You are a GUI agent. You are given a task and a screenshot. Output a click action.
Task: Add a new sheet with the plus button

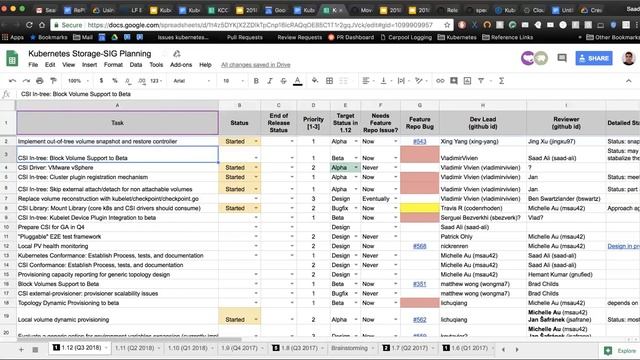point(21,349)
